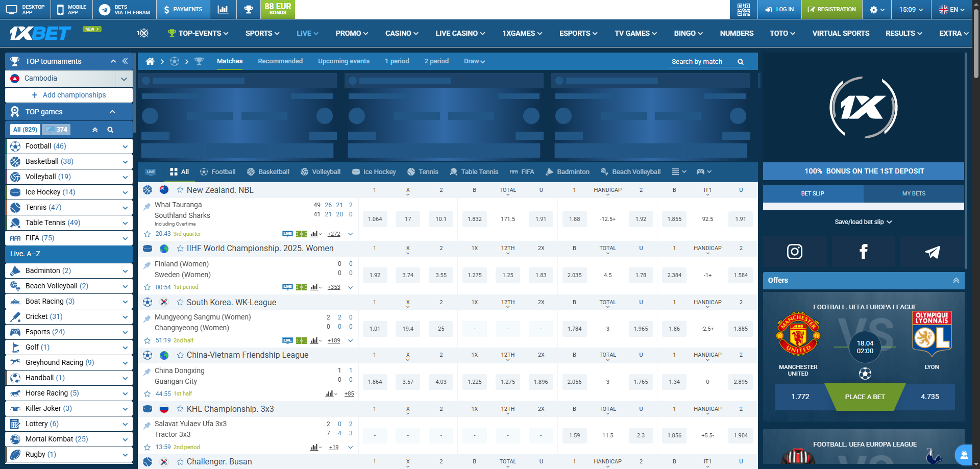The width and height of the screenshot is (980, 469).
Task: Click the statistics bar chart icon
Action: click(x=223, y=9)
